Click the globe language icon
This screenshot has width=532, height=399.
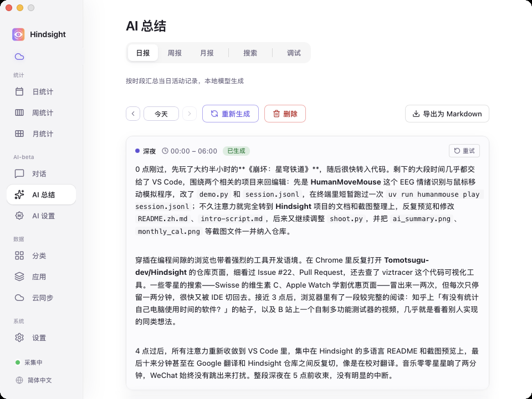[19, 380]
